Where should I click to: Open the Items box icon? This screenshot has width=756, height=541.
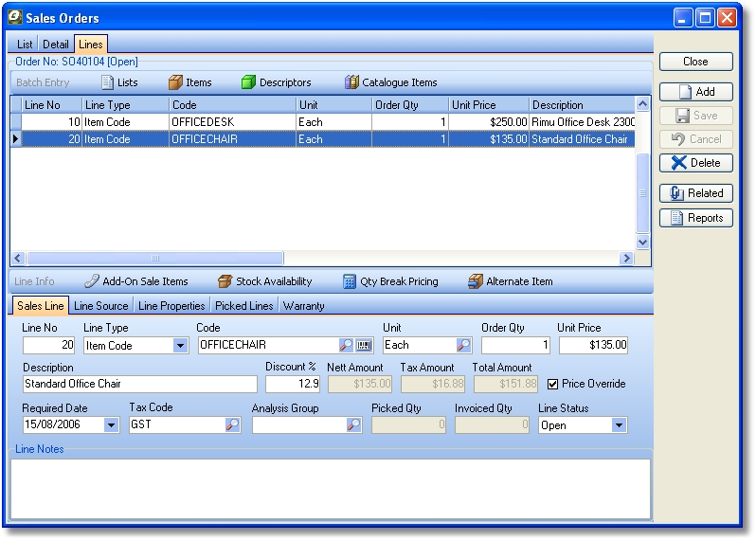point(175,82)
